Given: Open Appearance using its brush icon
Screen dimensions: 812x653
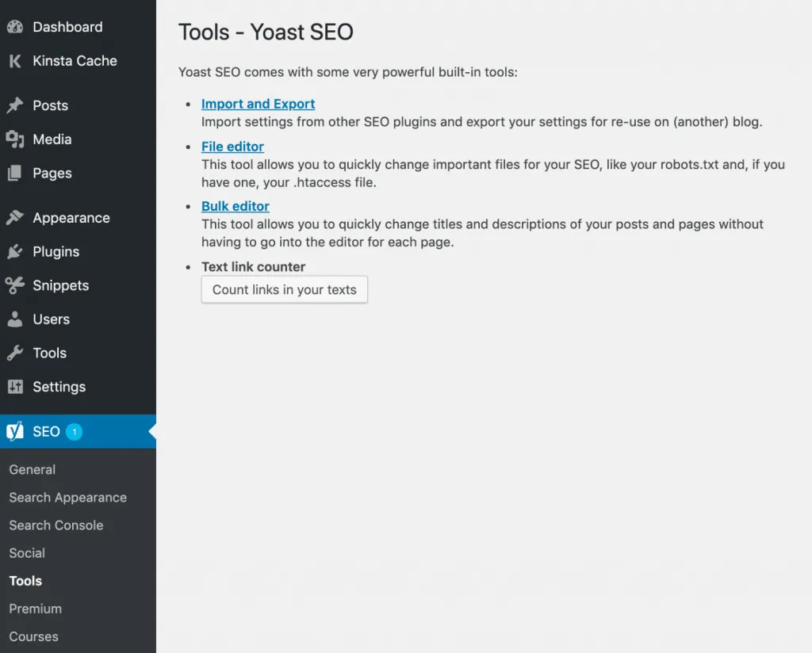Looking at the screenshot, I should point(17,217).
